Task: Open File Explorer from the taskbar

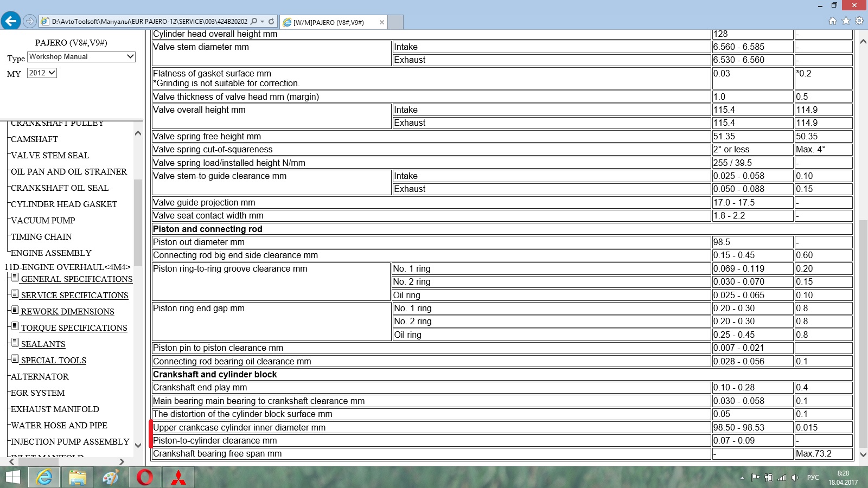Action: point(78,477)
